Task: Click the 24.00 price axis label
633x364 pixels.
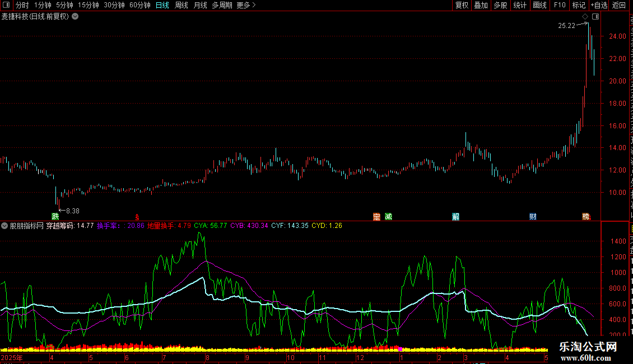Action: point(618,36)
